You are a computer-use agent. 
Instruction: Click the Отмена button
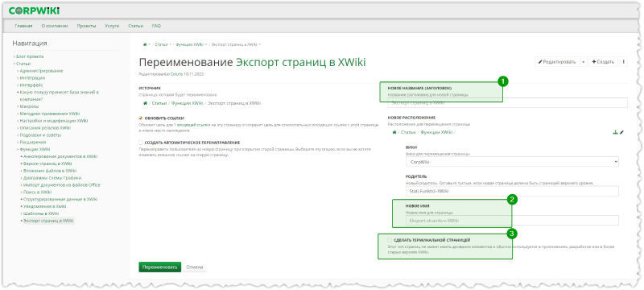point(194,267)
